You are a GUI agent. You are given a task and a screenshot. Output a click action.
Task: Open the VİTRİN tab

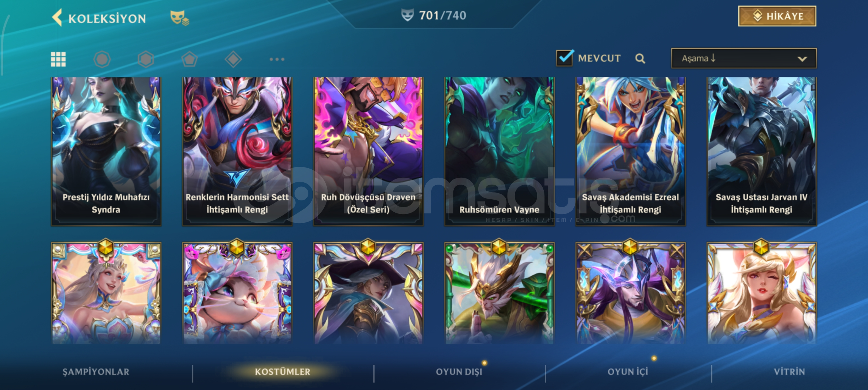pos(790,372)
